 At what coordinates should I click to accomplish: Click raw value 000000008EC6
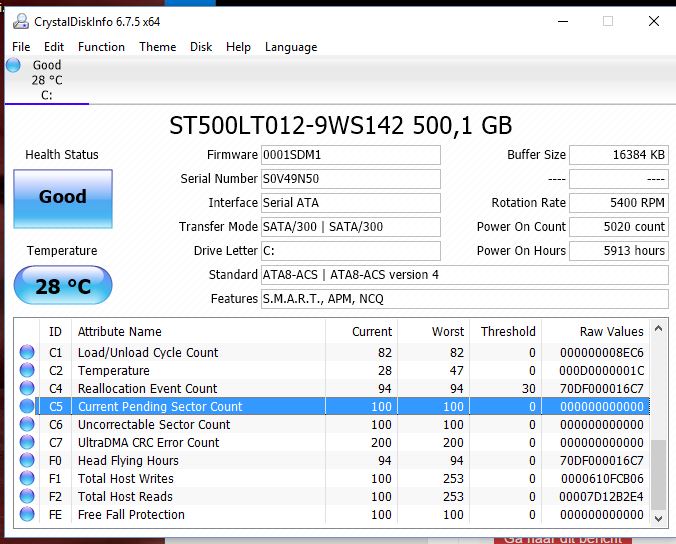[x=601, y=353]
